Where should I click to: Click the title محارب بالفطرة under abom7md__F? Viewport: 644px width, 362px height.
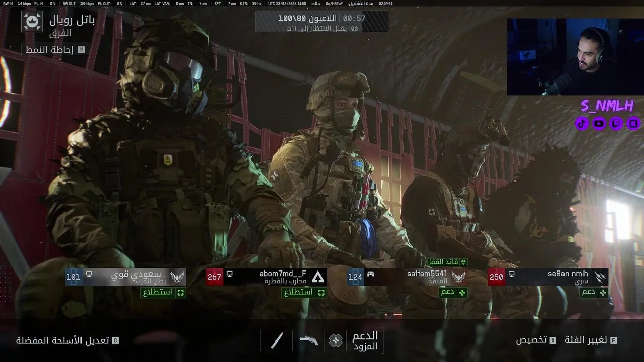coord(285,281)
